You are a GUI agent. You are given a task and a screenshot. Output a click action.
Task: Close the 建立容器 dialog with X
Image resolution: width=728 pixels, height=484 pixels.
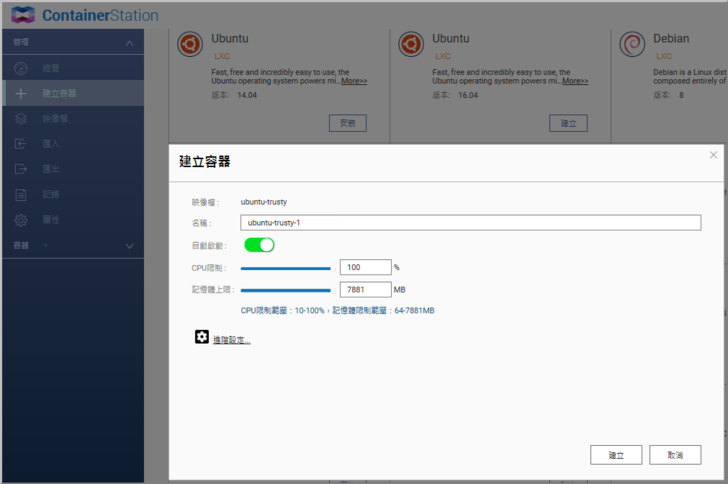point(714,155)
